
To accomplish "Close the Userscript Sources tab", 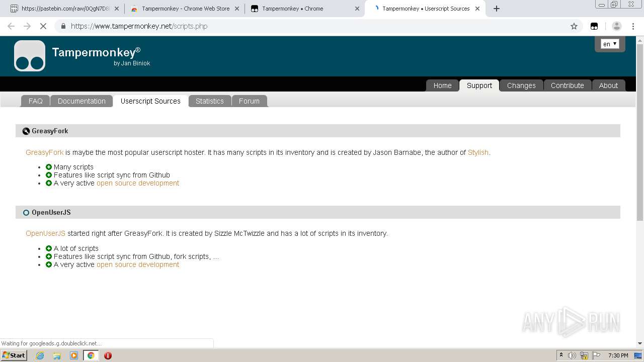I will 477,9.
